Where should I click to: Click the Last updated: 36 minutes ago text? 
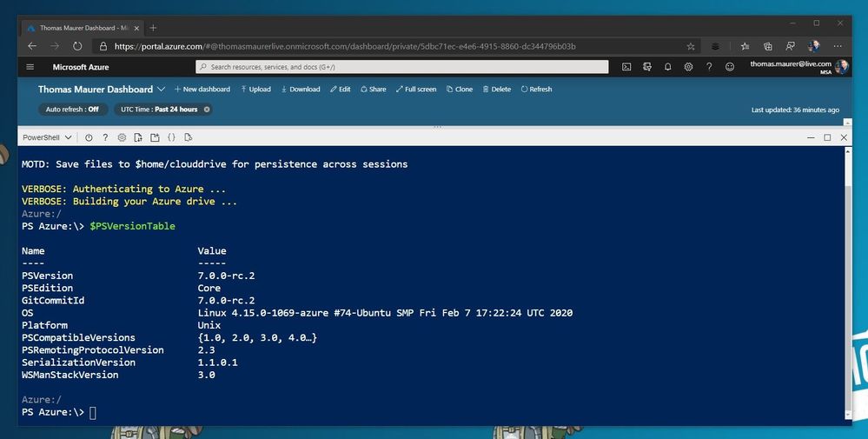click(795, 110)
